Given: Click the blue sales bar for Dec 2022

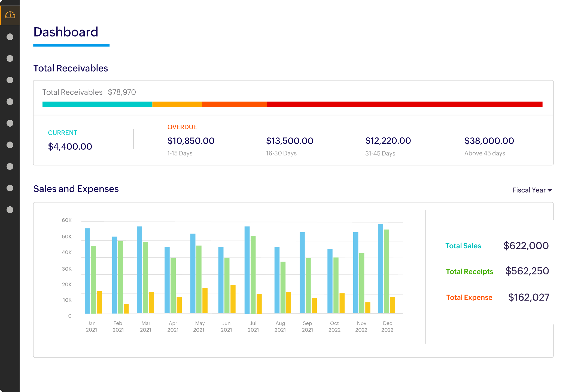Looking at the screenshot, I should click(381, 269).
